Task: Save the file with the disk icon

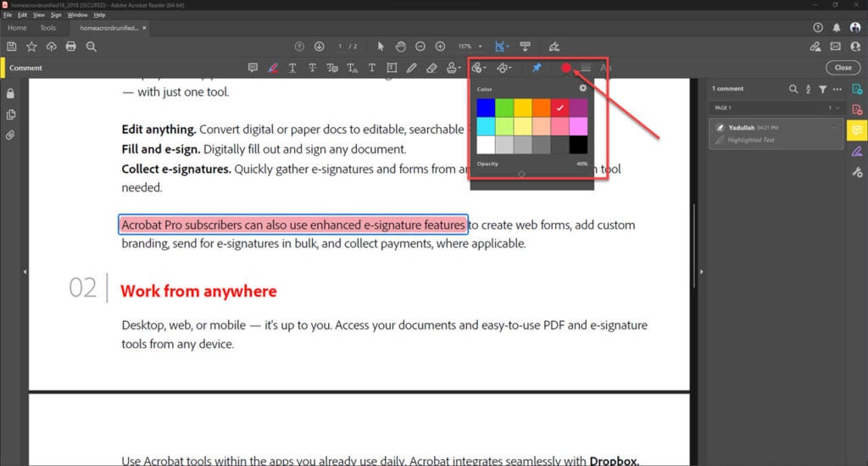Action: coord(12,47)
